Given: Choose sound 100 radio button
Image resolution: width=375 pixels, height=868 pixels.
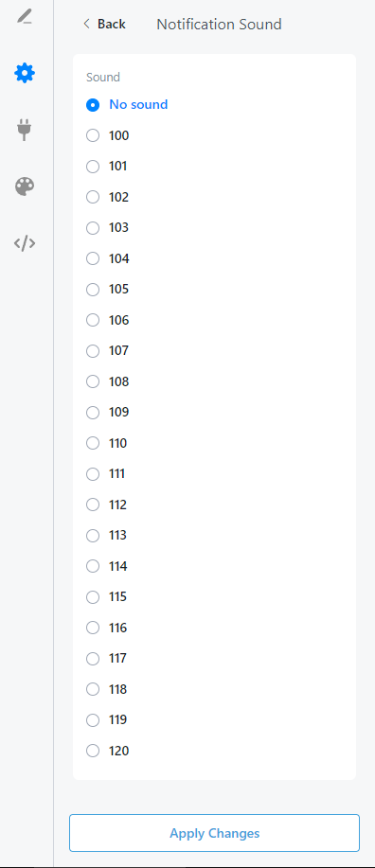Looking at the screenshot, I should 93,135.
